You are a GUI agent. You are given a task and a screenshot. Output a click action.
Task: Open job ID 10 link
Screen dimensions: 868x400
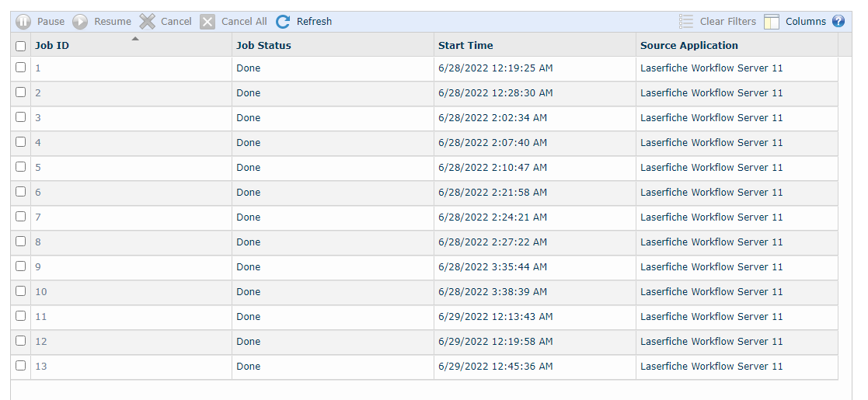(41, 292)
